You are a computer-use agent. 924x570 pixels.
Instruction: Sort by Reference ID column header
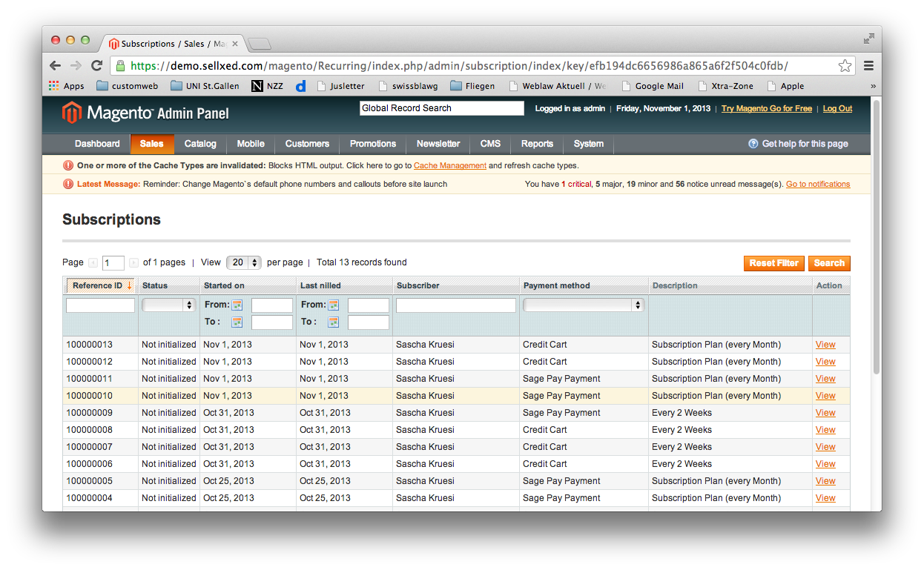tap(101, 285)
